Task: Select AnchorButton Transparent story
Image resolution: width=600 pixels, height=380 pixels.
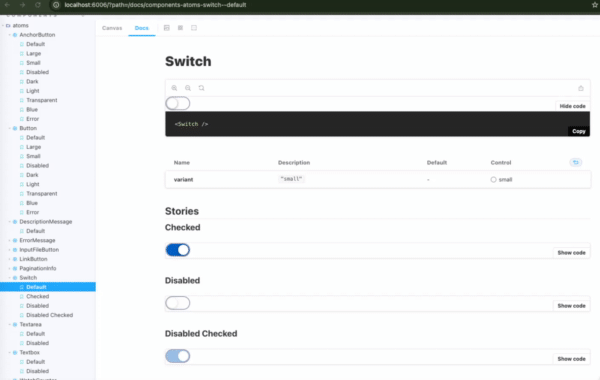Action: 42,100
